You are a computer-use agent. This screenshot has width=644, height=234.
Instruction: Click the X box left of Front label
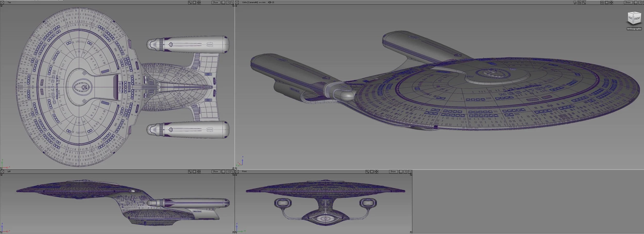click(237, 171)
